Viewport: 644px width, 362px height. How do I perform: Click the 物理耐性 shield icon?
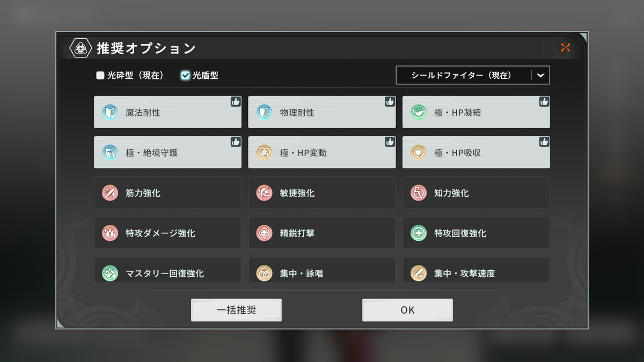click(x=264, y=113)
